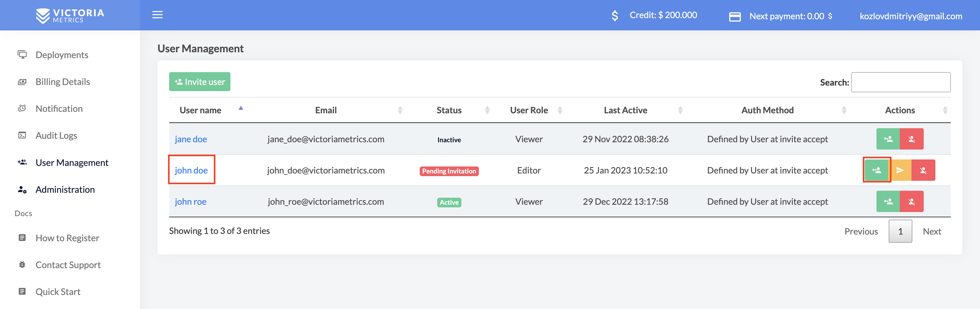This screenshot has height=309, width=980.
Task: Open Deployments in the sidebar
Action: tap(62, 55)
